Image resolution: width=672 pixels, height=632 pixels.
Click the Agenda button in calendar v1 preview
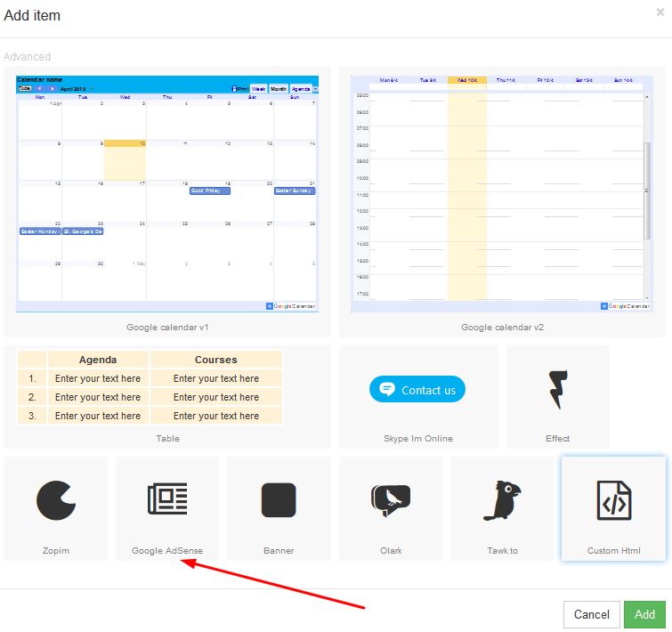pos(301,89)
